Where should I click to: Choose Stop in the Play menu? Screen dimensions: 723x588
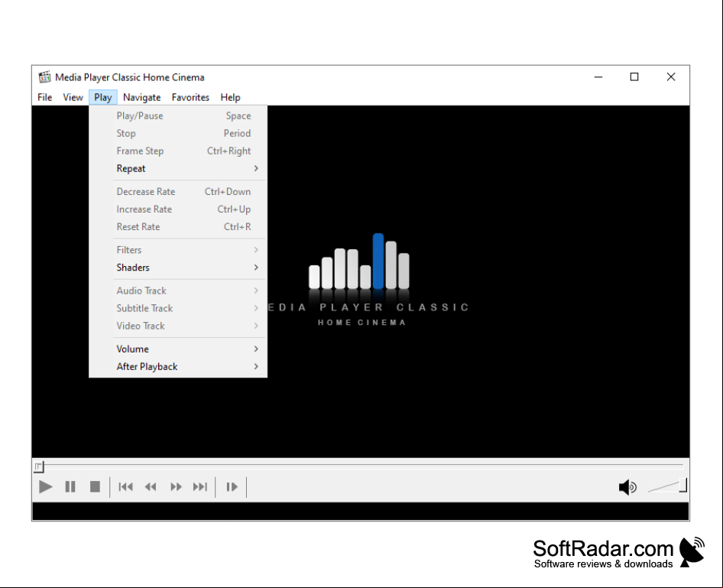pos(178,133)
